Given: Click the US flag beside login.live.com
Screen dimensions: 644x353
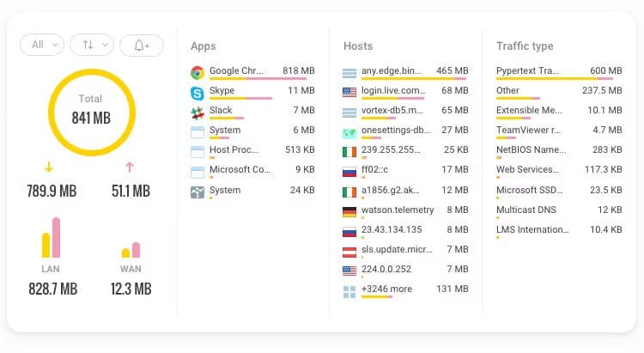Looking at the screenshot, I should (x=349, y=92).
